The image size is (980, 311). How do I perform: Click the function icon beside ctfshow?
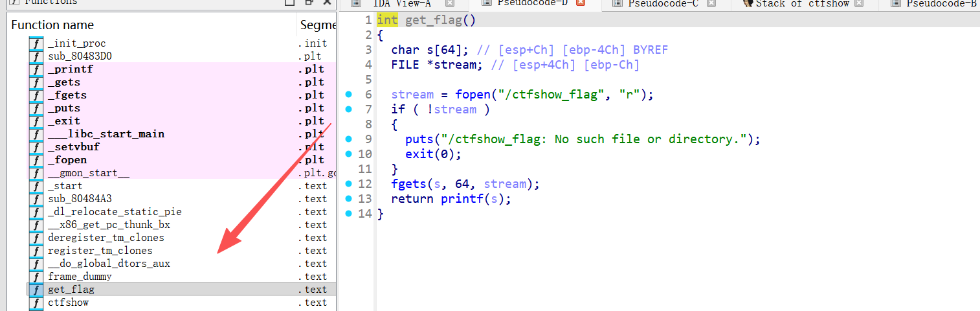[x=36, y=303]
